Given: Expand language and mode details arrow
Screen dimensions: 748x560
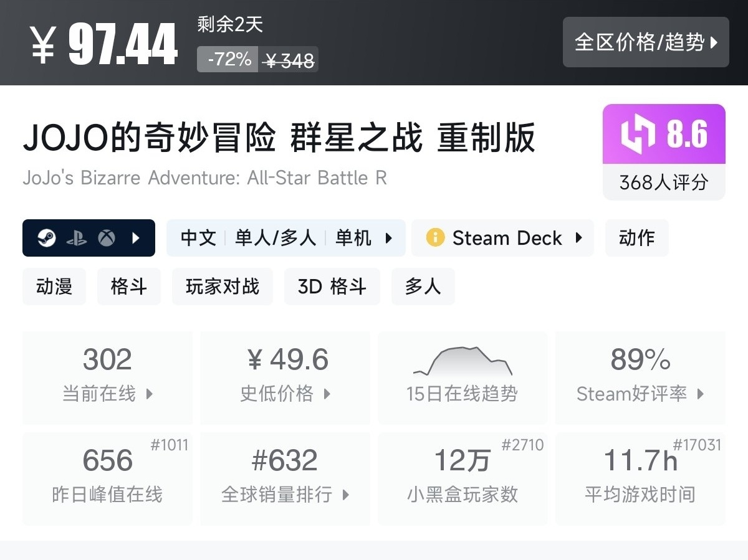Looking at the screenshot, I should (x=389, y=238).
